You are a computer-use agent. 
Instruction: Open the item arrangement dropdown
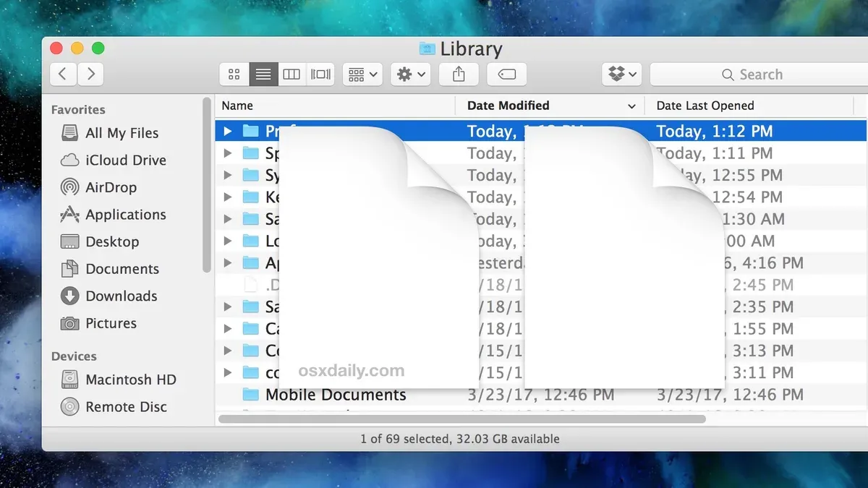pyautogui.click(x=363, y=74)
